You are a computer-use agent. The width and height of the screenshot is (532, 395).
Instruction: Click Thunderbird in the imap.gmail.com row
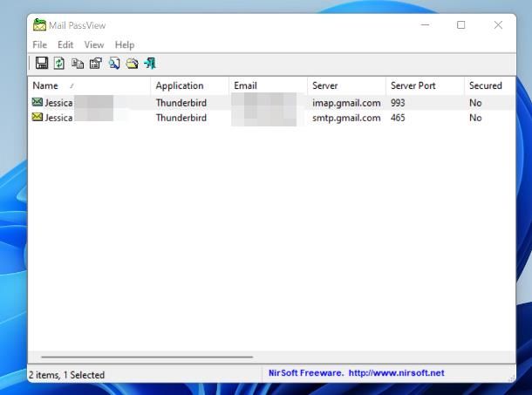pyautogui.click(x=181, y=103)
